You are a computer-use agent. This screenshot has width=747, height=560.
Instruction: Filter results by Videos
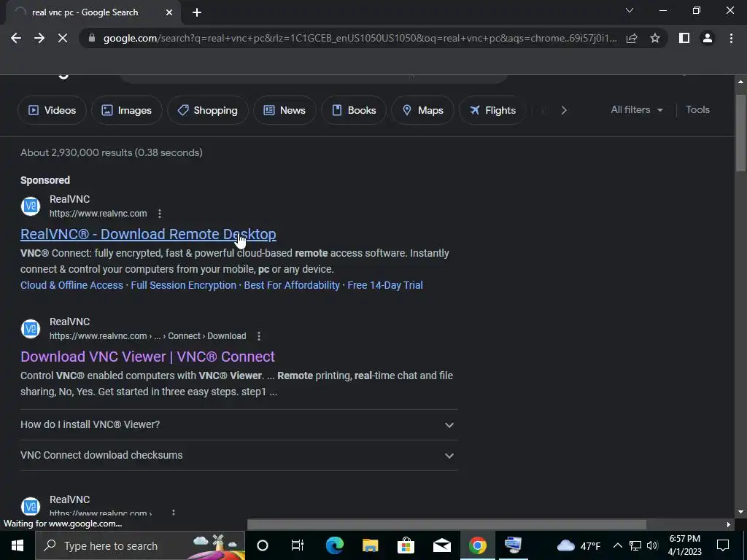tap(52, 110)
